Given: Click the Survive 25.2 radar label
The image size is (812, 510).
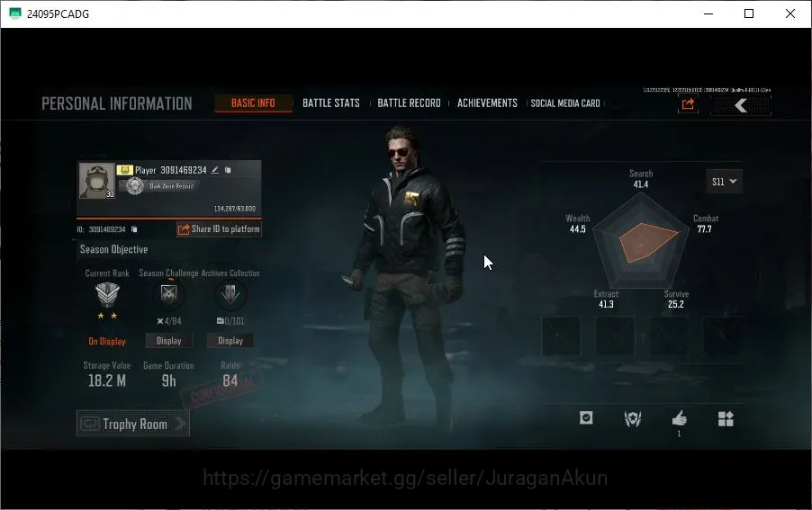Looking at the screenshot, I should click(676, 299).
